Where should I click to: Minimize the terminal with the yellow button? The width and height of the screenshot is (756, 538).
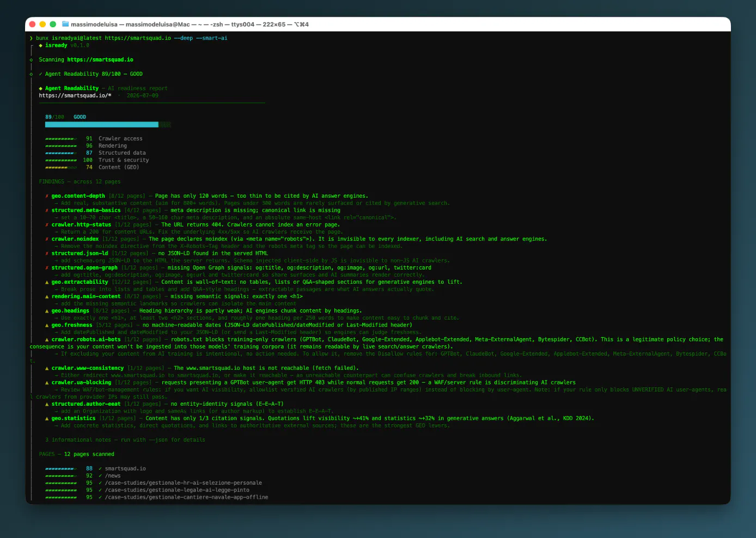pyautogui.click(x=42, y=24)
